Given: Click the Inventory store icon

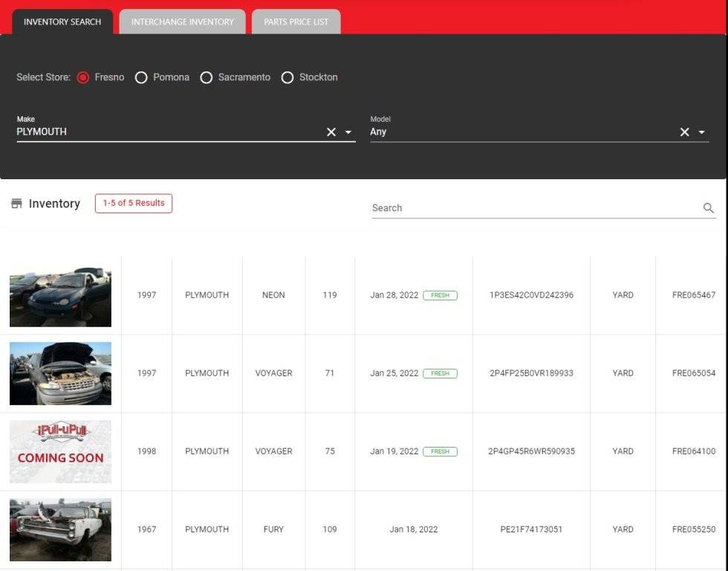Looking at the screenshot, I should tap(16, 204).
